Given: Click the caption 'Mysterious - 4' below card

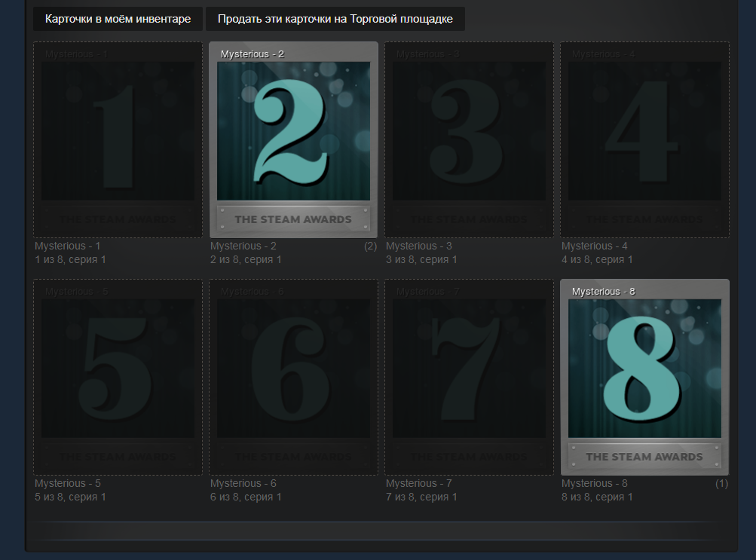Looking at the screenshot, I should (x=594, y=246).
